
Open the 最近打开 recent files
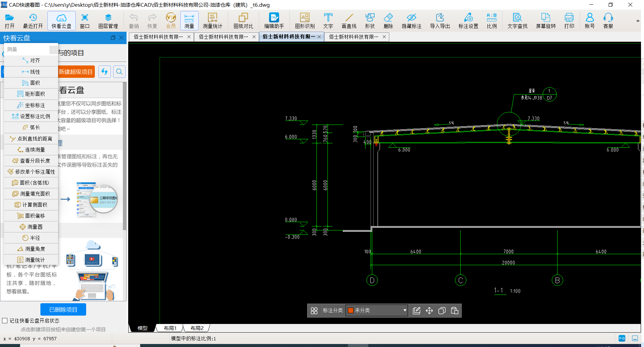point(33,21)
